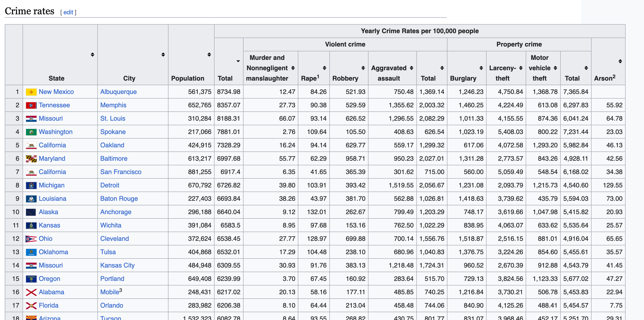644x320 pixels.
Task: Click the Tennessee flag icon
Action: [31, 105]
